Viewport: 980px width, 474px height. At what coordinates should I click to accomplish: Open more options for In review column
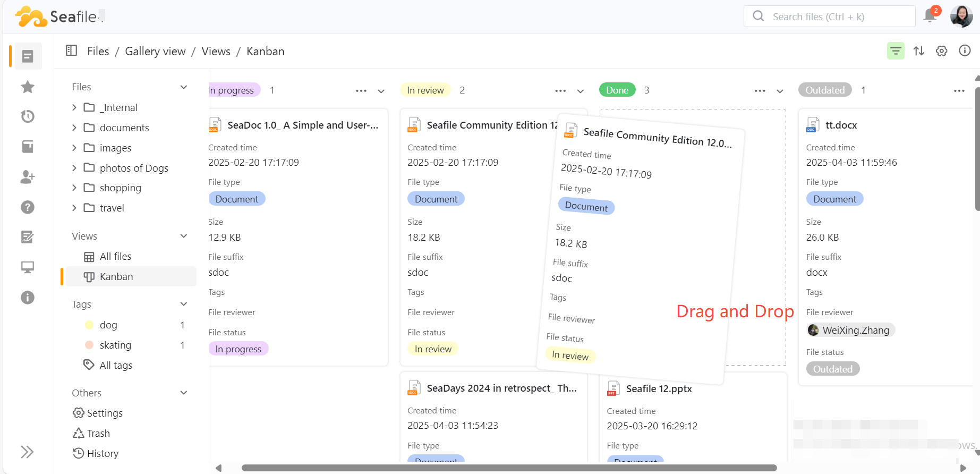click(560, 91)
